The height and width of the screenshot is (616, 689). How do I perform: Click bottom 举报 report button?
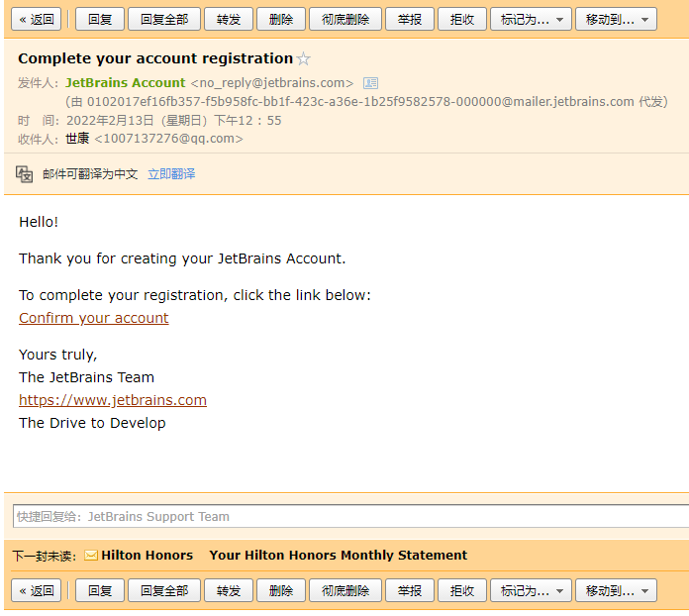pyautogui.click(x=410, y=590)
